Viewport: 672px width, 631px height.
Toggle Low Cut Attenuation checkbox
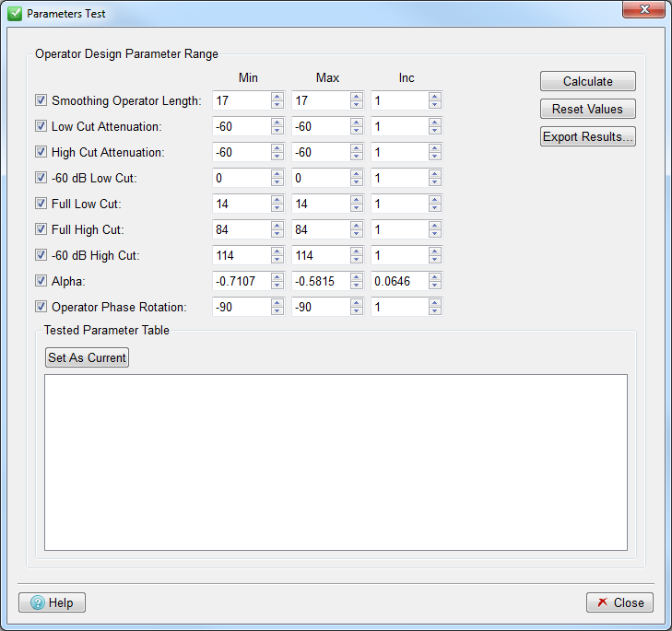41,126
